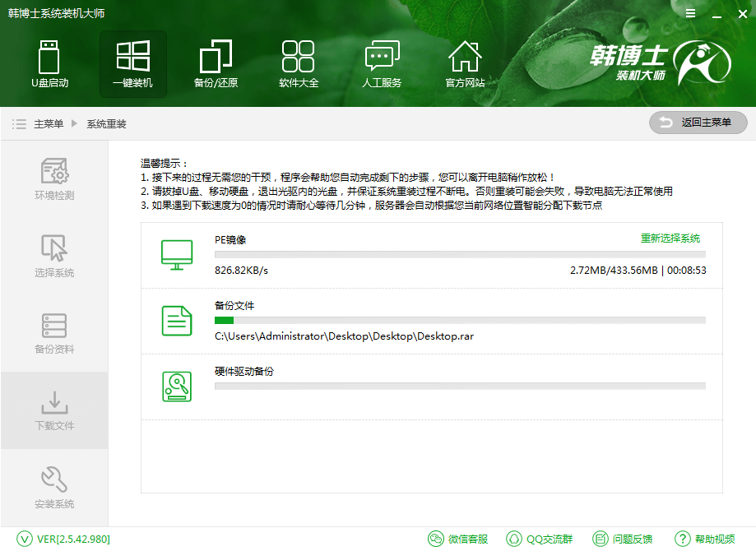Image resolution: width=756 pixels, height=551 pixels.
Task: Click the 韩博士 装机大师 logo
Action: pyautogui.click(x=660, y=63)
